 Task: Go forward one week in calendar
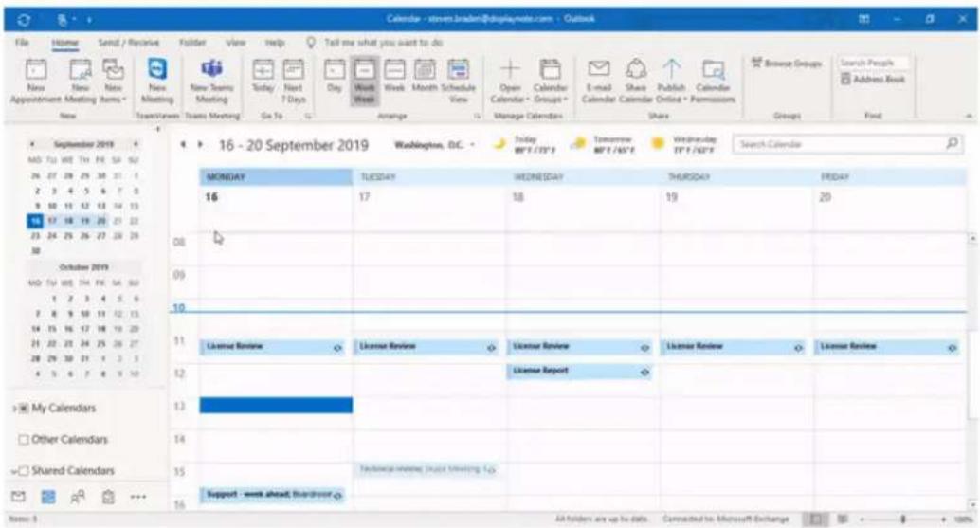point(200,144)
